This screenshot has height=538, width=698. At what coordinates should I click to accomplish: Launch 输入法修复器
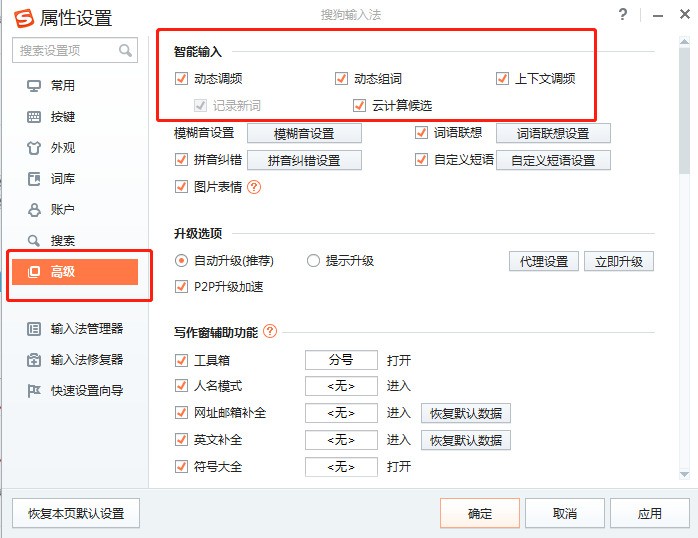[75, 360]
